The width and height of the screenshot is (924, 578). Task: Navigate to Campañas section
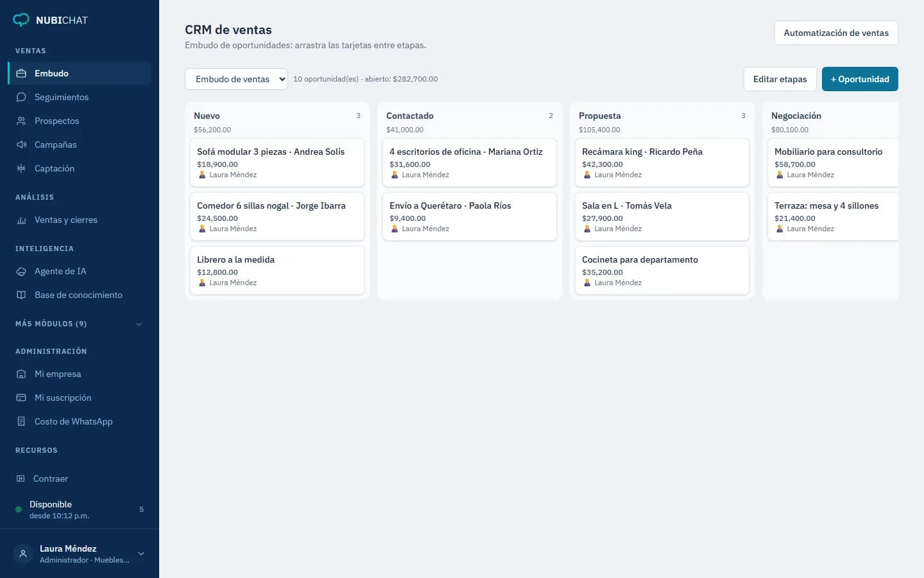(x=80, y=144)
